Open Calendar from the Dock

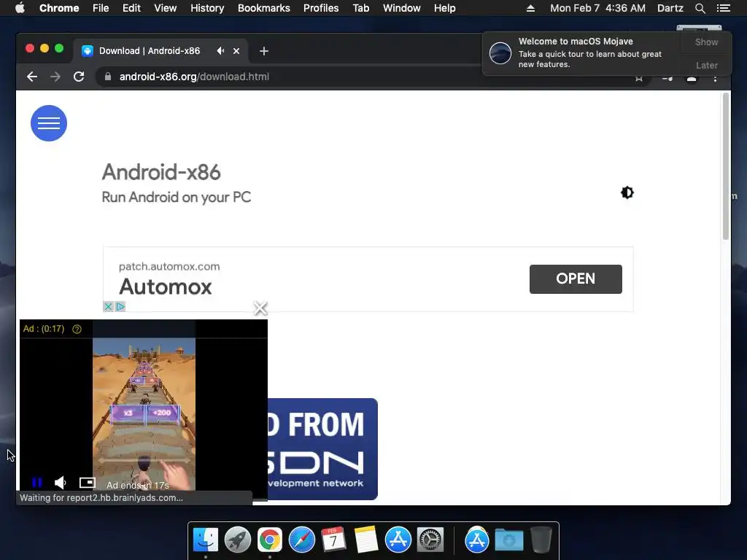[334, 540]
